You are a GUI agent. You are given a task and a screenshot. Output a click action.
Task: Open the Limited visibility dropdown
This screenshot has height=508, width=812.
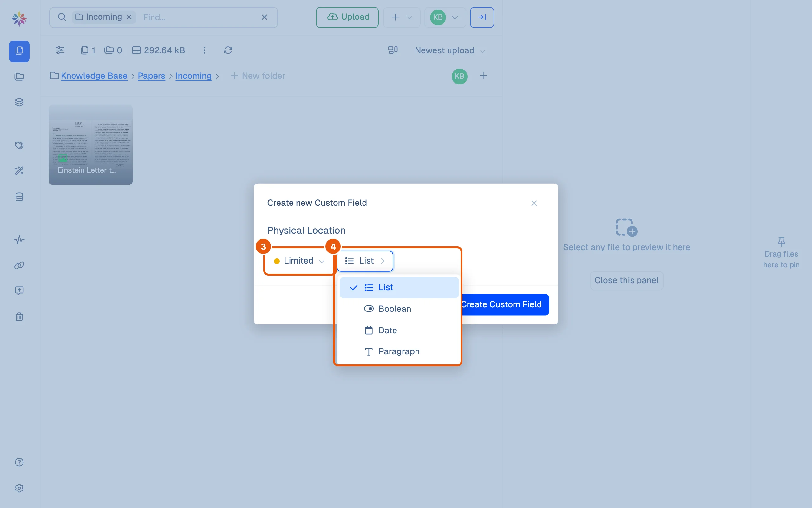299,261
